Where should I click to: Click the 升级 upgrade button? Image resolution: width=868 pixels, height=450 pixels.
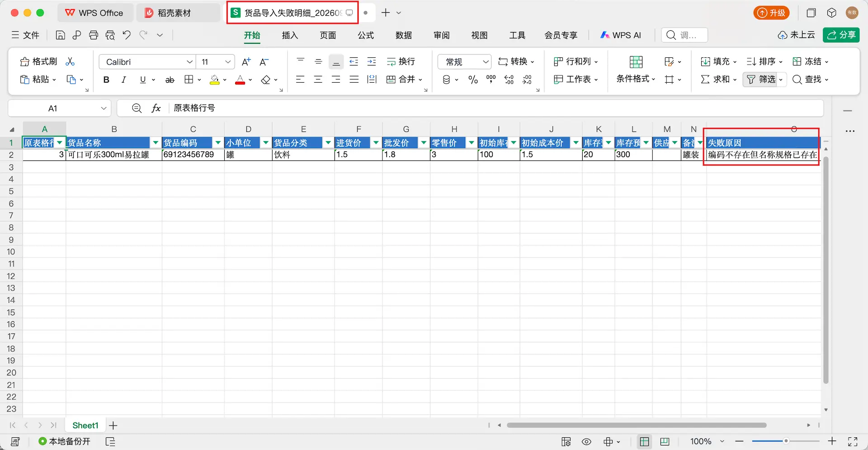point(771,13)
